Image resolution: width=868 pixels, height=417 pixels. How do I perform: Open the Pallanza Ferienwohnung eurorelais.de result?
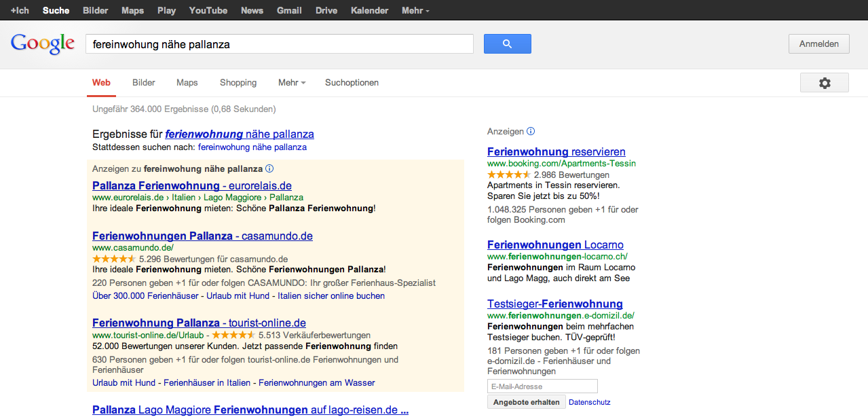pyautogui.click(x=191, y=185)
